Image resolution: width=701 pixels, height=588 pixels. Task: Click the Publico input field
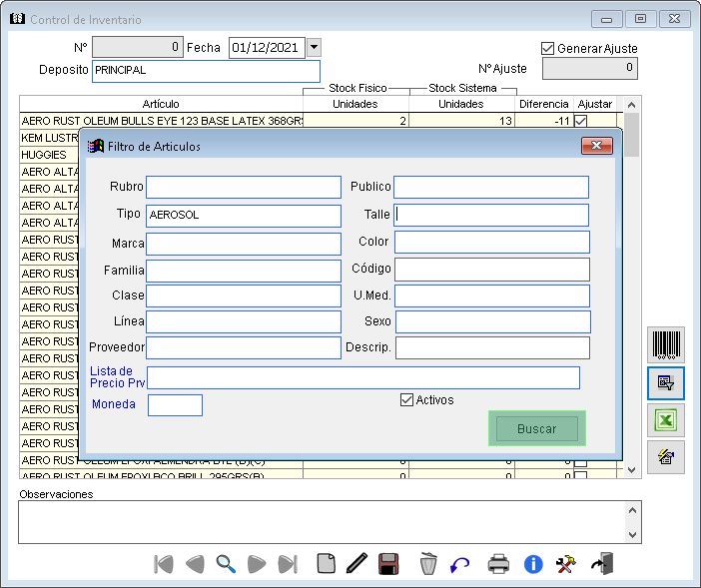pos(491,187)
